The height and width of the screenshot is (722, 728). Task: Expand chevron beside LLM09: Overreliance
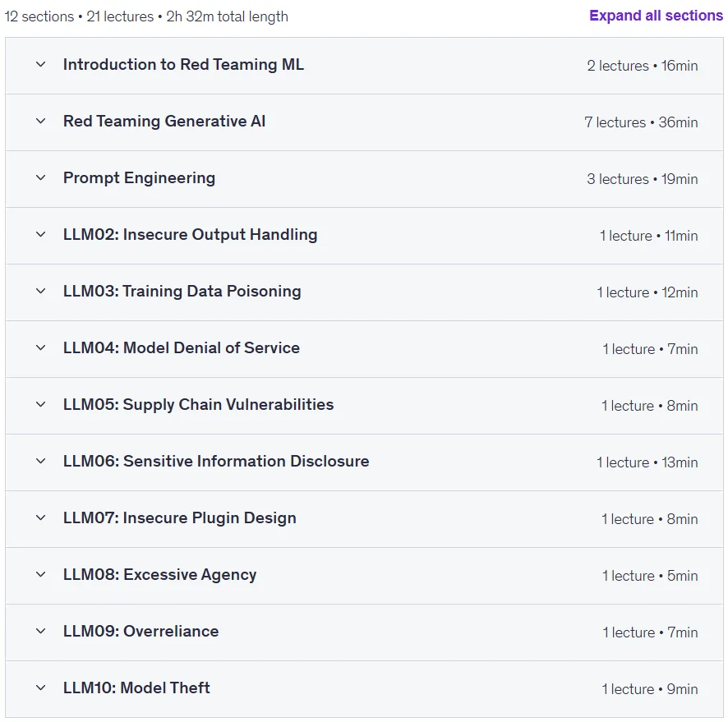tap(41, 631)
